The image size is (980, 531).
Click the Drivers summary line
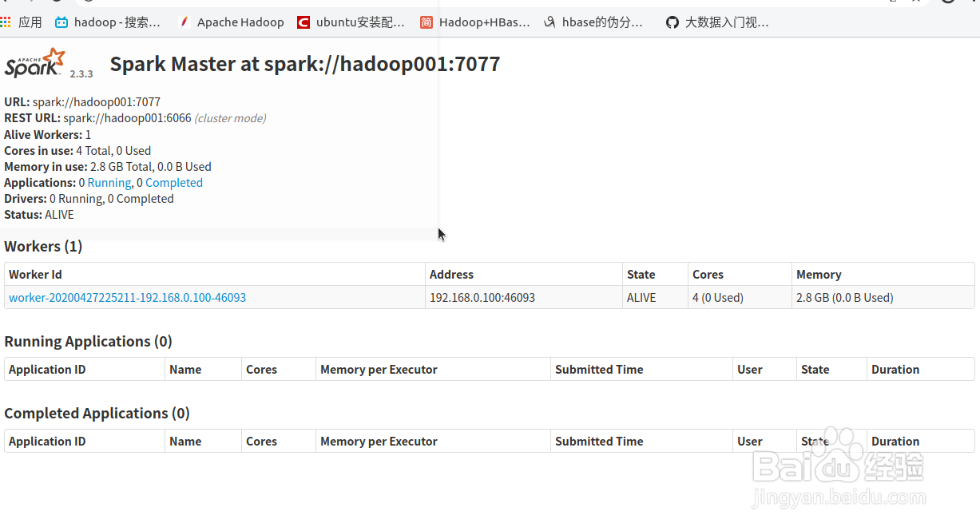[89, 199]
